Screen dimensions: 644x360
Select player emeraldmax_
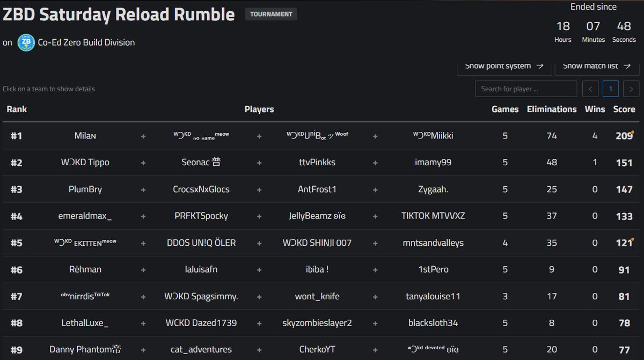[x=85, y=216]
